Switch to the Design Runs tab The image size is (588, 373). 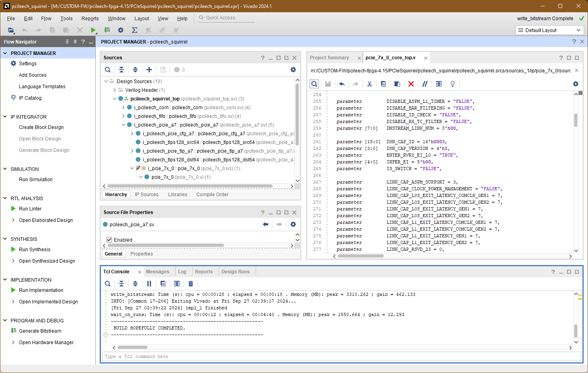[x=235, y=272]
